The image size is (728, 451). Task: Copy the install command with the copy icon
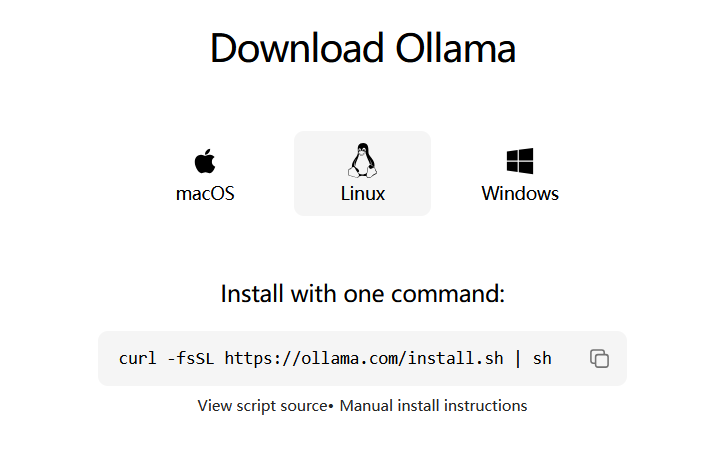click(x=599, y=359)
